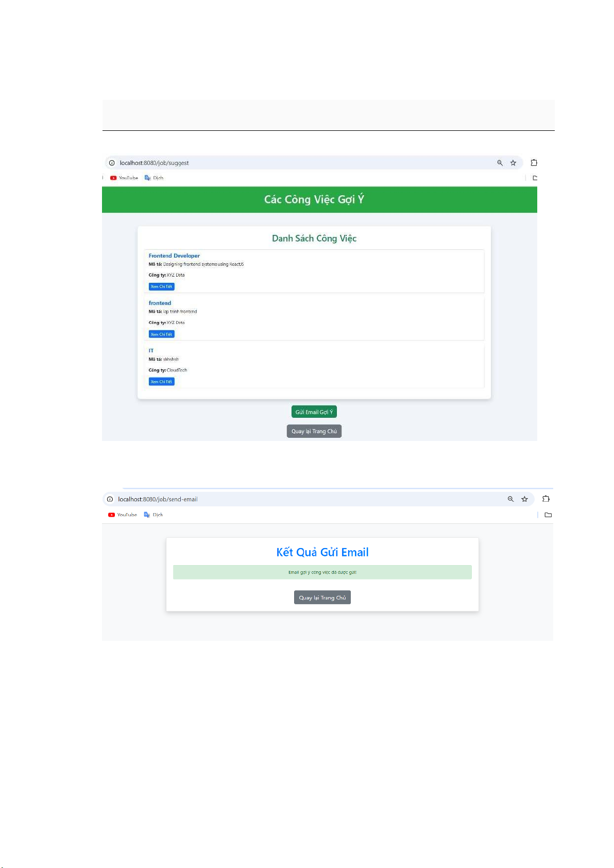Open the YouTube bookmark in lower bookmarks bar
Image resolution: width=614 pixels, height=868 pixels.
pos(123,515)
